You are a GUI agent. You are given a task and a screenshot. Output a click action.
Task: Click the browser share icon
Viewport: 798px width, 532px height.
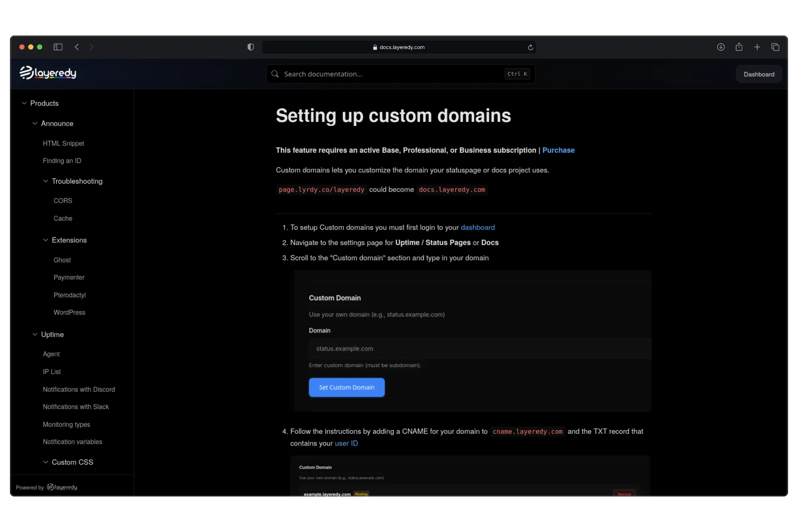[739, 47]
